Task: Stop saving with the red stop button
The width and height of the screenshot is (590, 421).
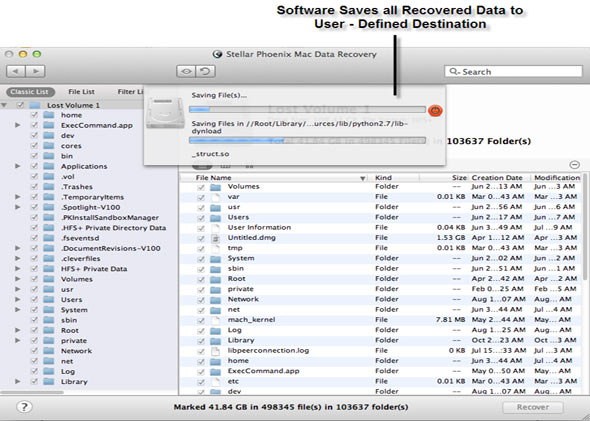Action: coord(435,110)
